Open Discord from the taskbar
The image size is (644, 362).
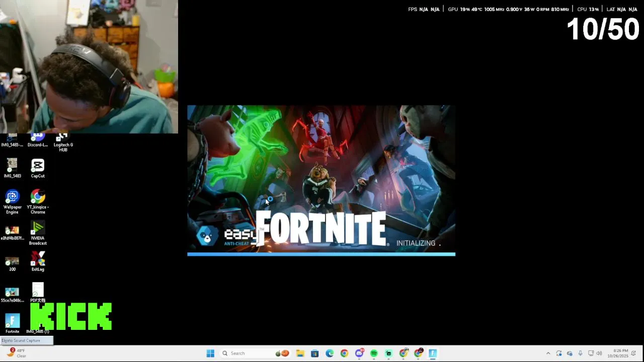point(359,353)
